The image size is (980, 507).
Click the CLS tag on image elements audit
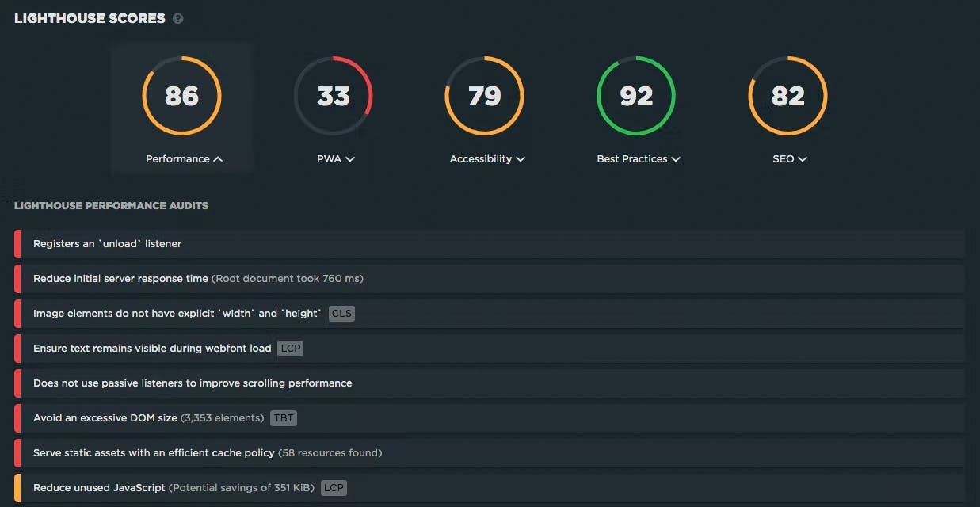point(341,314)
